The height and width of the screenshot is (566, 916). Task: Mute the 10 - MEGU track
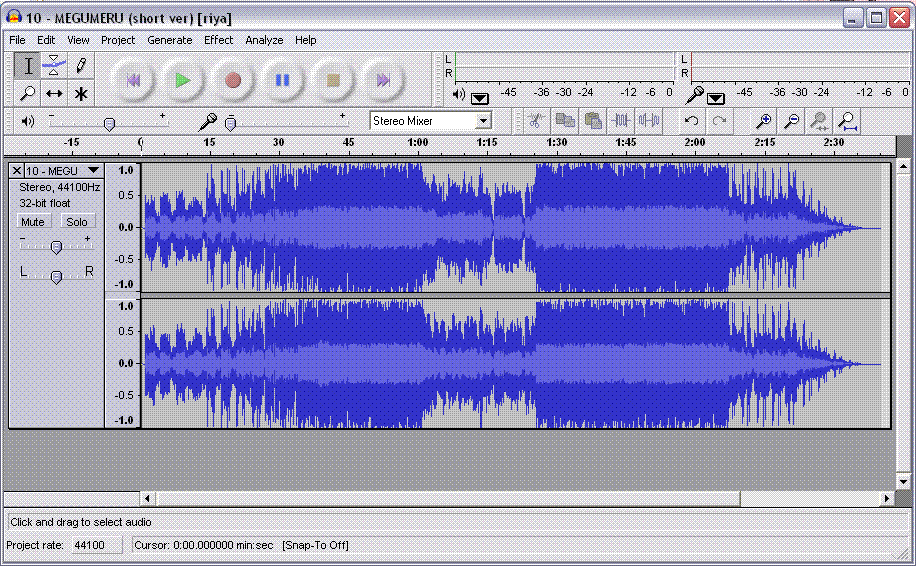click(33, 222)
